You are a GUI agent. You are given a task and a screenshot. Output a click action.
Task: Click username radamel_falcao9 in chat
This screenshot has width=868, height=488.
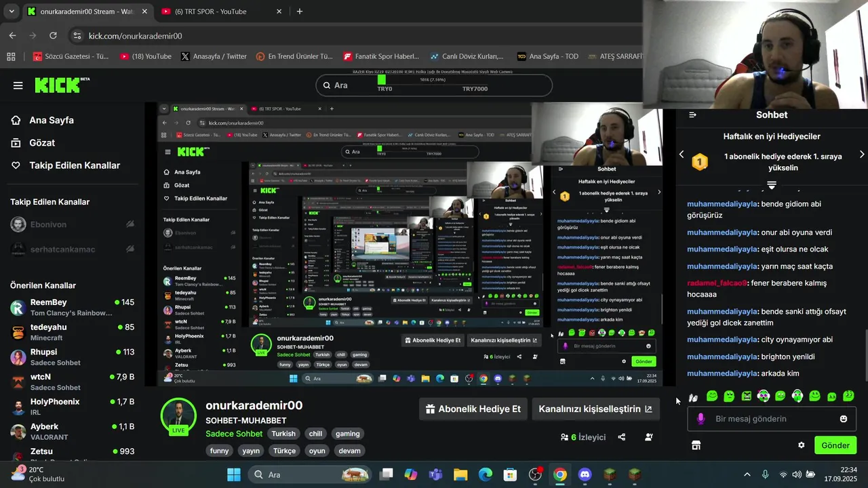click(x=717, y=283)
